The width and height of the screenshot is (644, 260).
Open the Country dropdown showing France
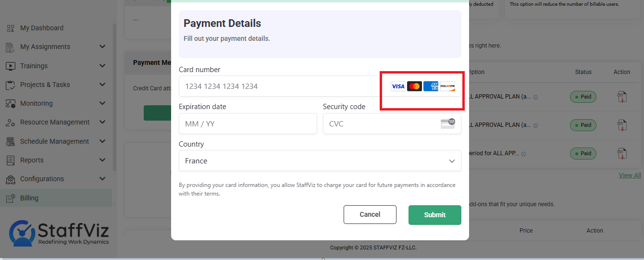click(320, 161)
